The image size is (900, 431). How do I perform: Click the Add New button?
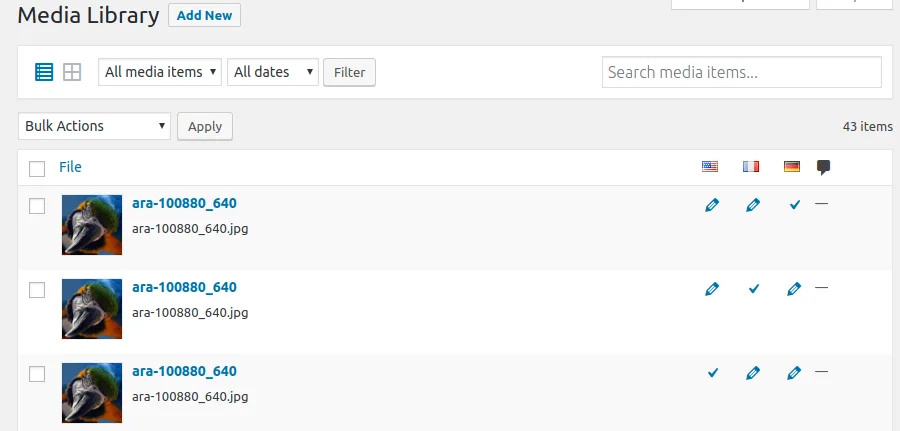[x=204, y=15]
